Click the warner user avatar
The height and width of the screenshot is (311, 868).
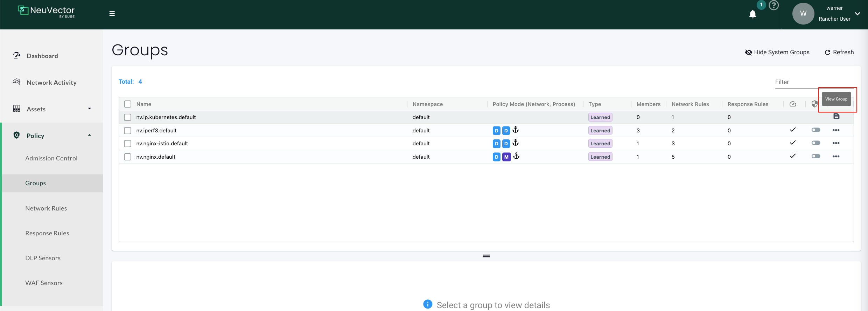click(803, 14)
